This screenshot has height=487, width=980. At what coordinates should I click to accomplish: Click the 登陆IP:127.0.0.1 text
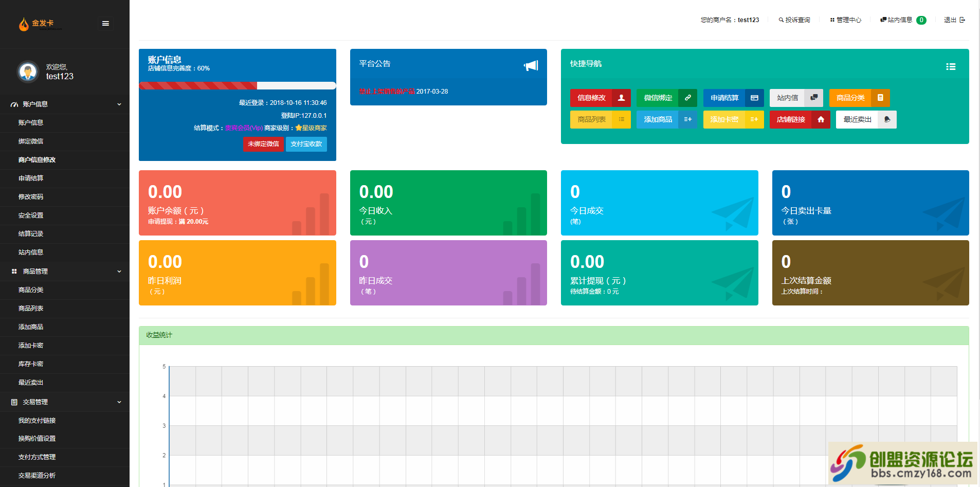[304, 116]
